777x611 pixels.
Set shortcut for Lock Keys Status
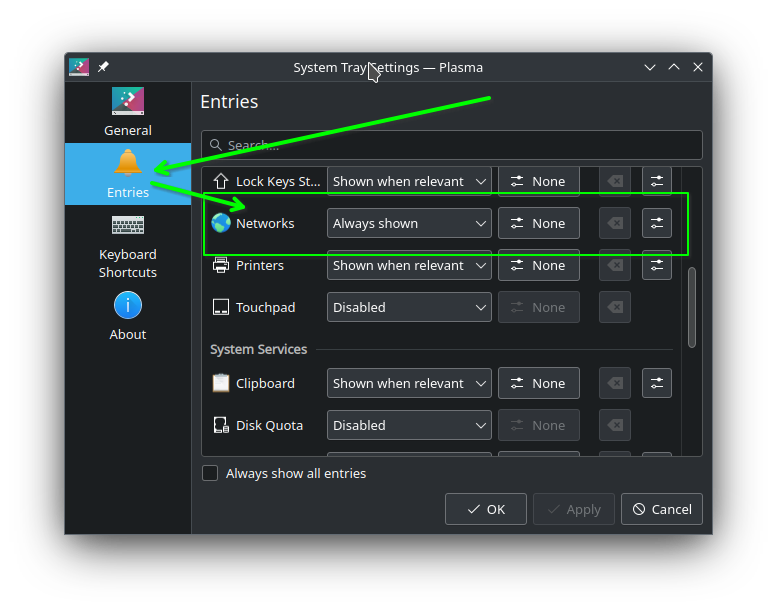point(539,181)
